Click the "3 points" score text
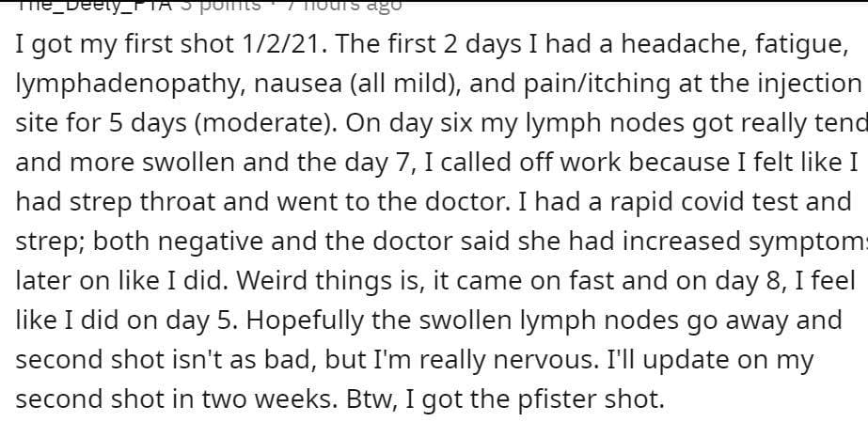 [220, 5]
